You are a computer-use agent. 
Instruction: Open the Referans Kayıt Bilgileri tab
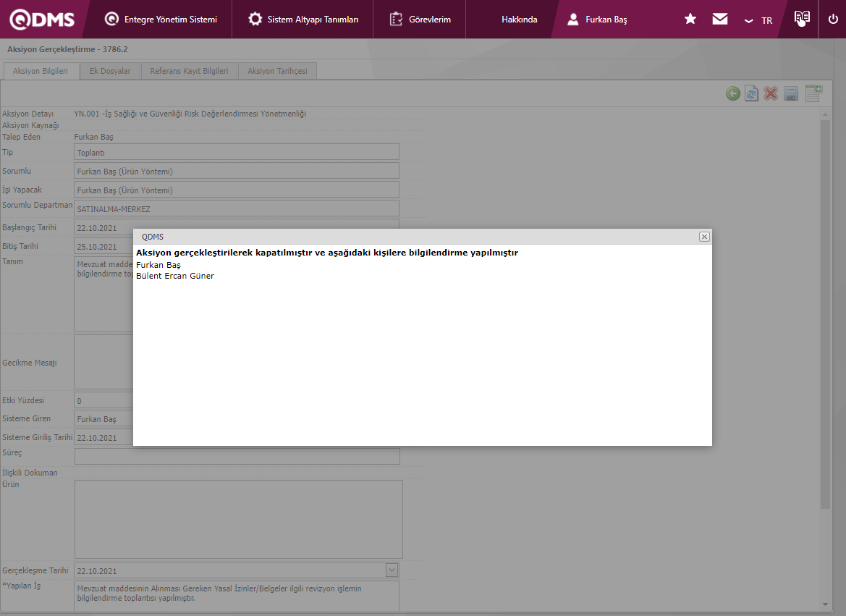[189, 71]
